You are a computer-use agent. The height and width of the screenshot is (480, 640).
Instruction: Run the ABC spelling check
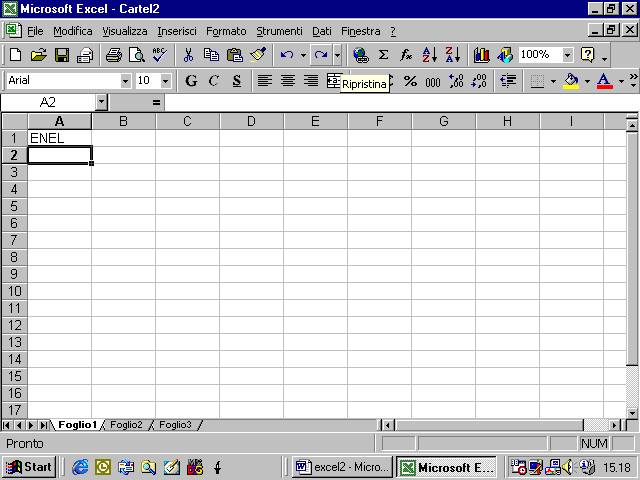[x=160, y=54]
